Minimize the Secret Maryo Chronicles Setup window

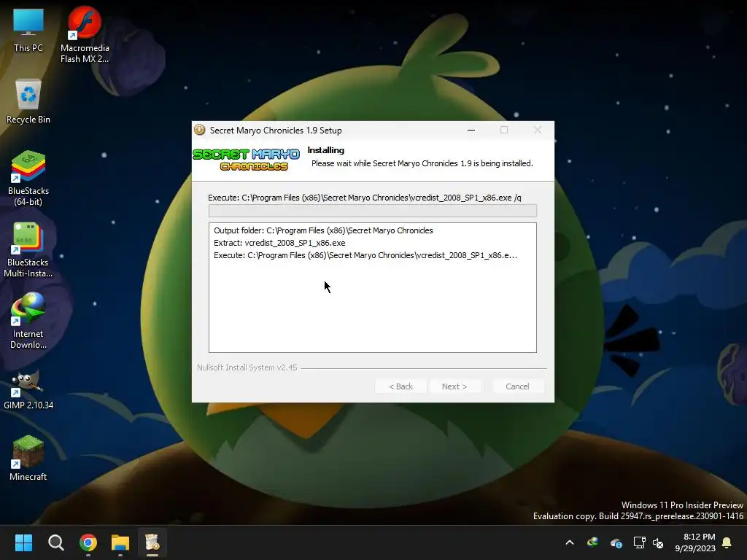tap(471, 130)
